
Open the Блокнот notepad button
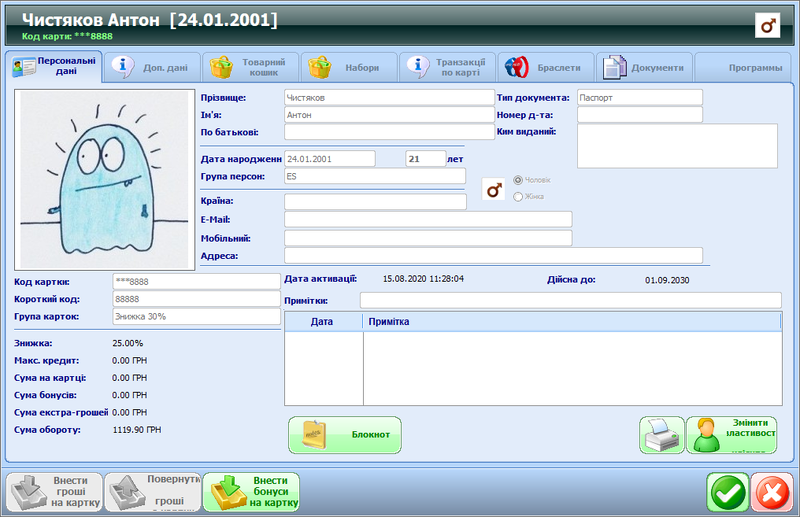pyautogui.click(x=345, y=435)
